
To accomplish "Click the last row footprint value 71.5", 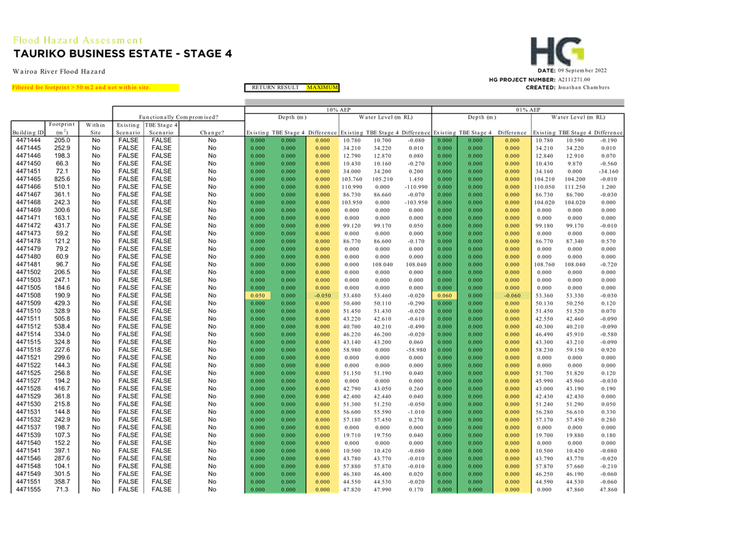I will click(x=62, y=489).
